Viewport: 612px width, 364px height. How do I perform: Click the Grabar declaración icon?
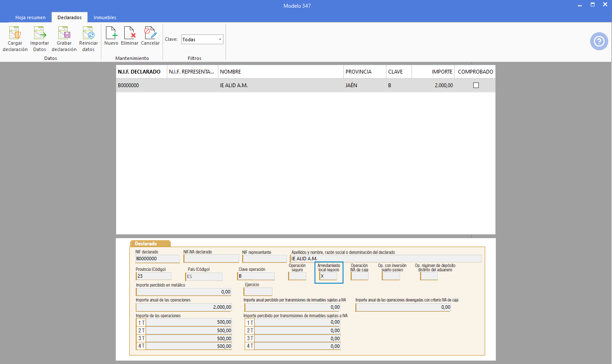64,33
